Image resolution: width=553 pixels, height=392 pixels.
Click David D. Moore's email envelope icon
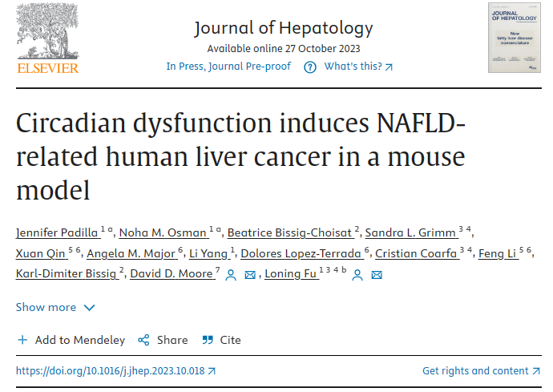tap(250, 275)
